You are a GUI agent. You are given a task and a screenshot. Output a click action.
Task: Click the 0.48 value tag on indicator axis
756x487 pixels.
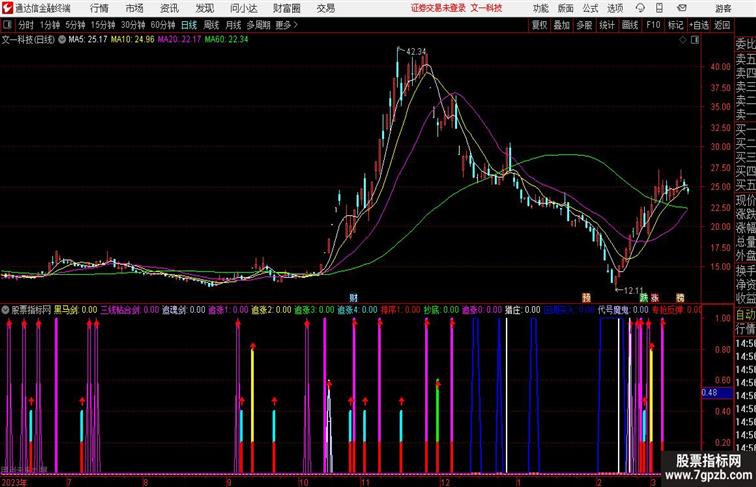pos(717,392)
